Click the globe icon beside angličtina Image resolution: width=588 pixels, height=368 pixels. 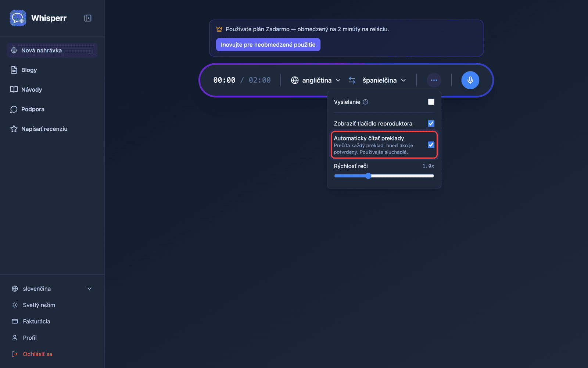(x=295, y=80)
